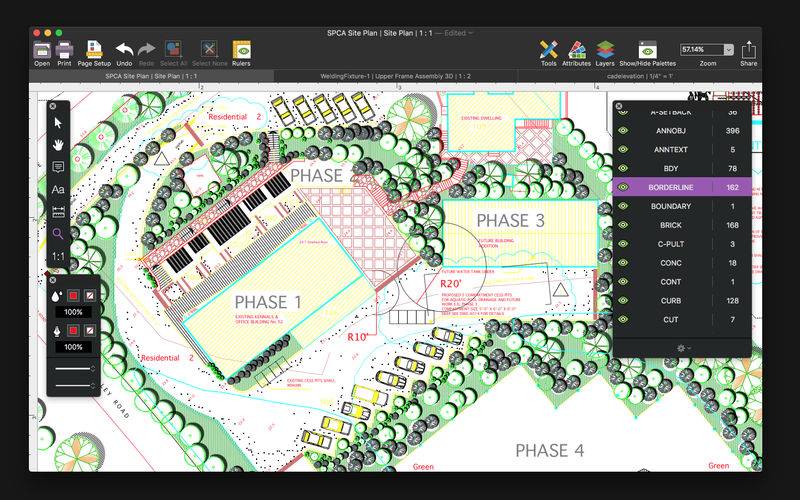Screen dimensions: 800x500
Task: Choose the dimension measurement tool
Action: (x=58, y=212)
